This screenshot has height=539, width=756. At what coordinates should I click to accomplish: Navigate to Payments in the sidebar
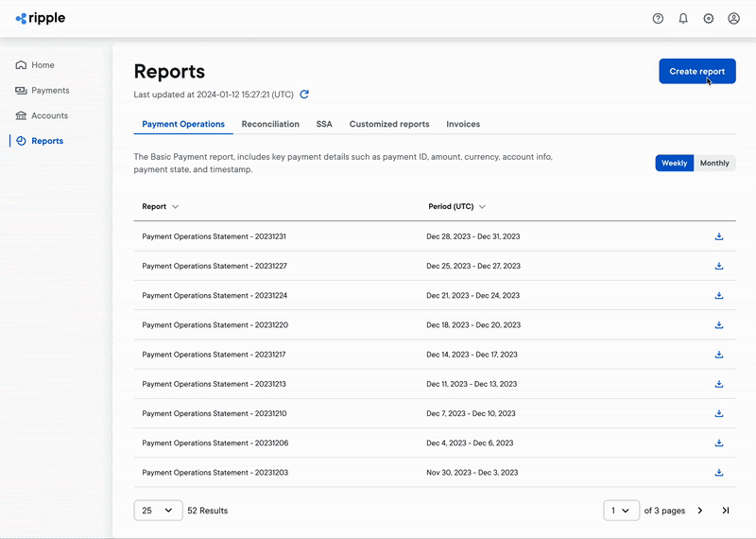[x=49, y=91]
